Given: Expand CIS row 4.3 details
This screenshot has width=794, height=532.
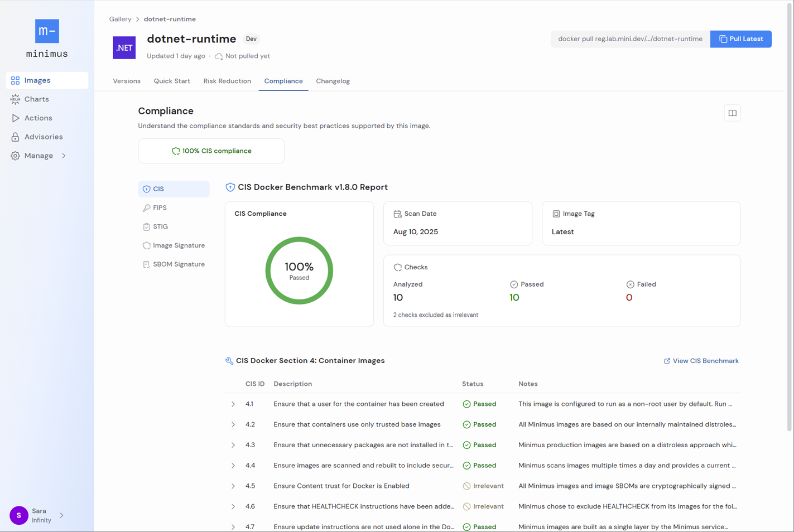Looking at the screenshot, I should [x=233, y=445].
